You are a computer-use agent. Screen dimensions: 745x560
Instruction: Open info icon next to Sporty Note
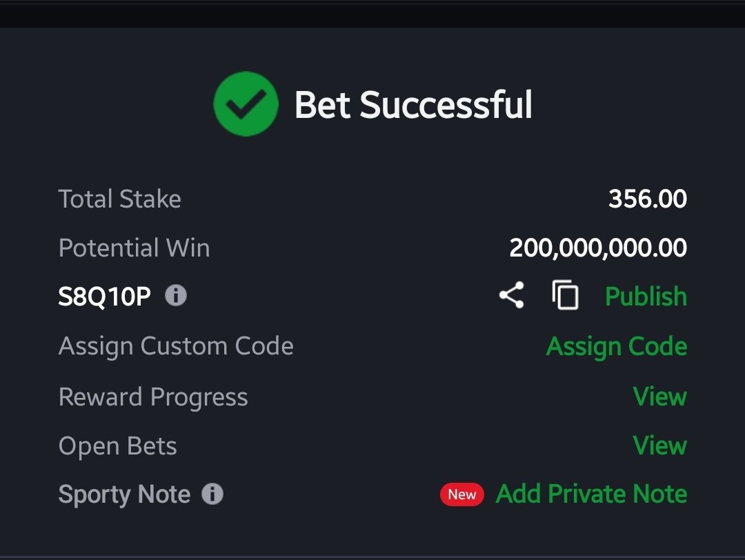(212, 494)
